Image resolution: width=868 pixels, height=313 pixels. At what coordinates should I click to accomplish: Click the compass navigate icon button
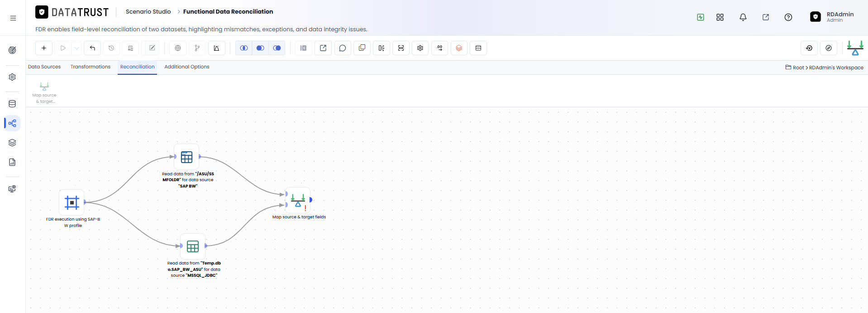click(829, 48)
